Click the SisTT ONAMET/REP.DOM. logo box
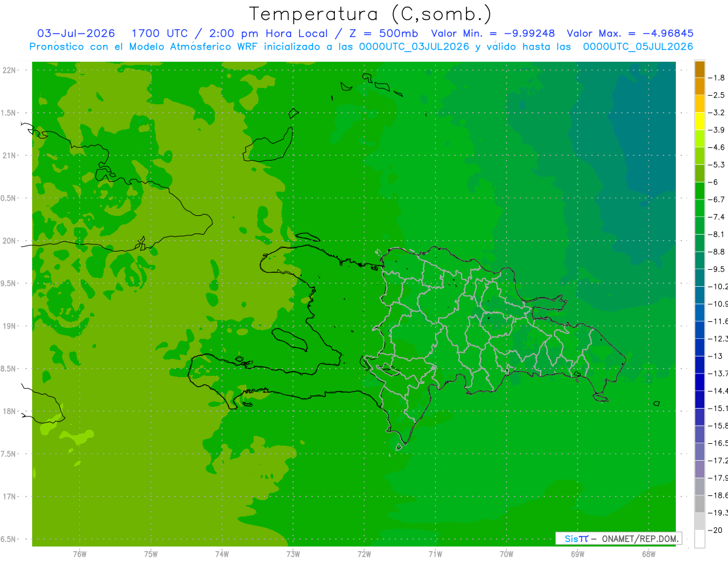The image size is (728, 562). [x=618, y=538]
